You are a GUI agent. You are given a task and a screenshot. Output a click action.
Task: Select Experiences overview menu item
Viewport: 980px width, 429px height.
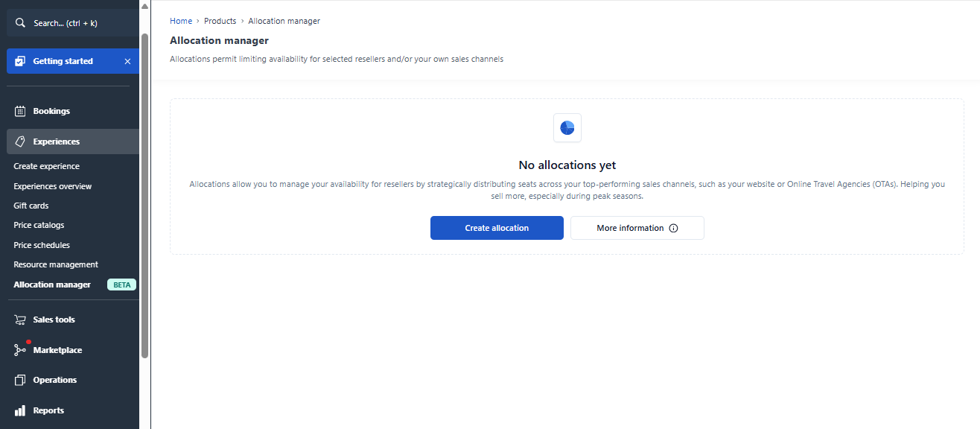point(53,186)
